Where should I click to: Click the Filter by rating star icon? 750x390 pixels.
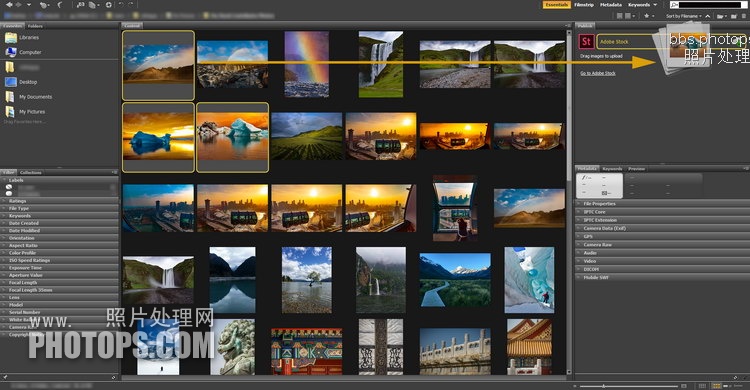click(647, 16)
